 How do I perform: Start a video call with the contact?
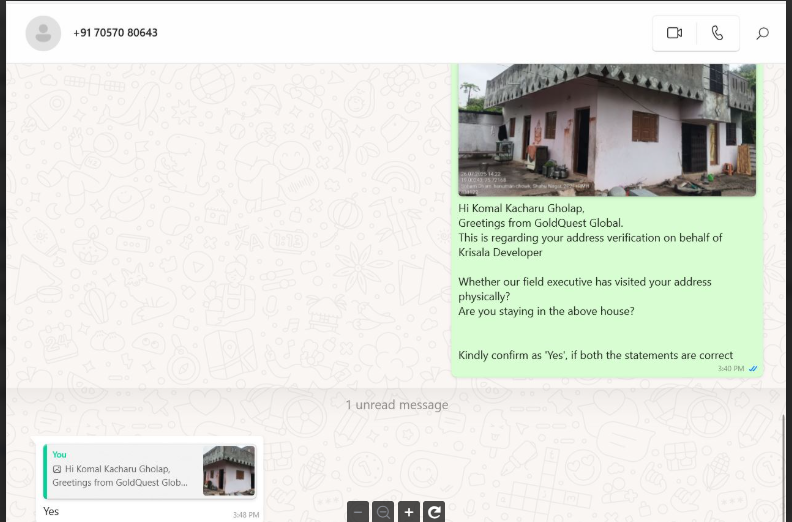674,33
